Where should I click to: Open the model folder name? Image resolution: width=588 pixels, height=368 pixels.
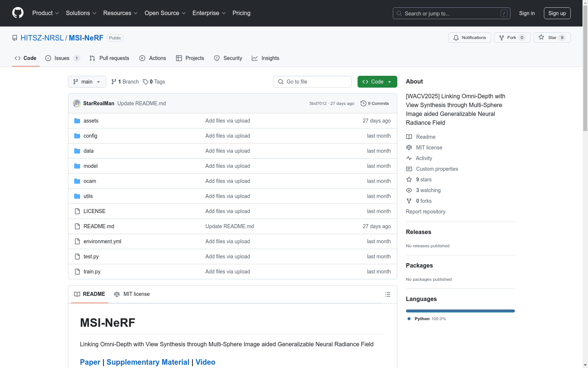(x=90, y=166)
